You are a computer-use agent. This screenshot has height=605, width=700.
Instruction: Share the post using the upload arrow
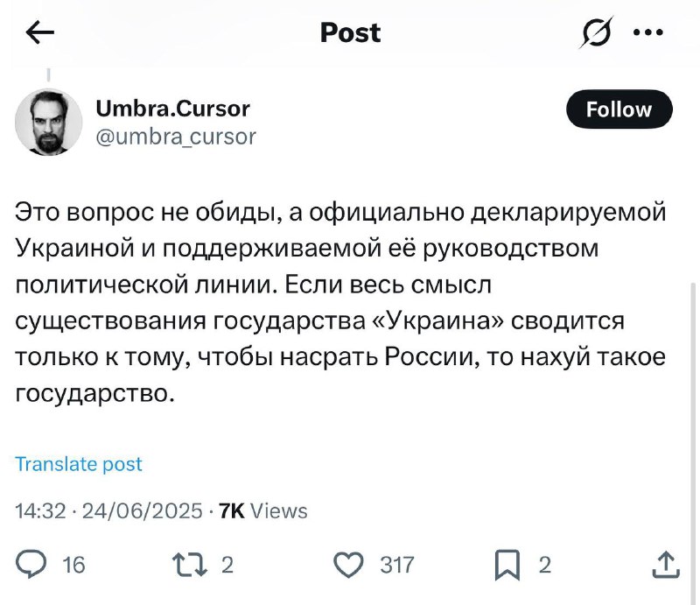pos(666,565)
